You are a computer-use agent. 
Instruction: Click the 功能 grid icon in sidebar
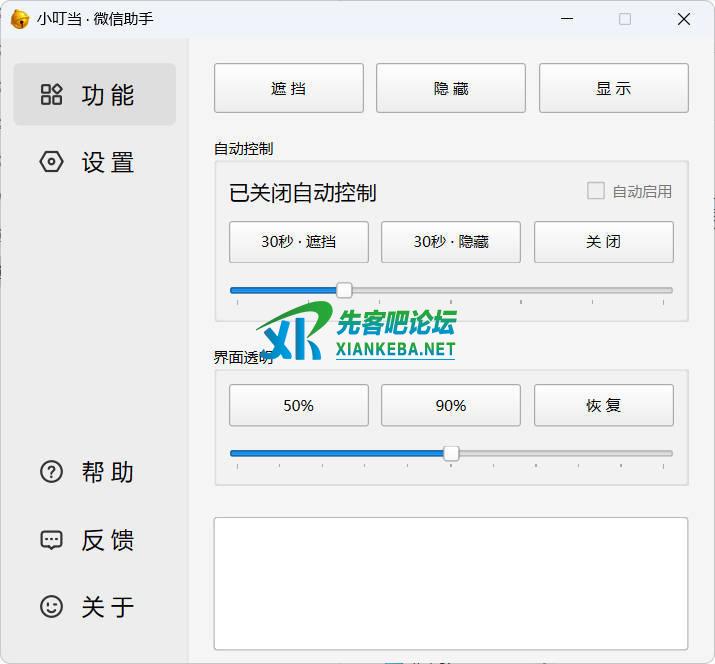point(51,95)
